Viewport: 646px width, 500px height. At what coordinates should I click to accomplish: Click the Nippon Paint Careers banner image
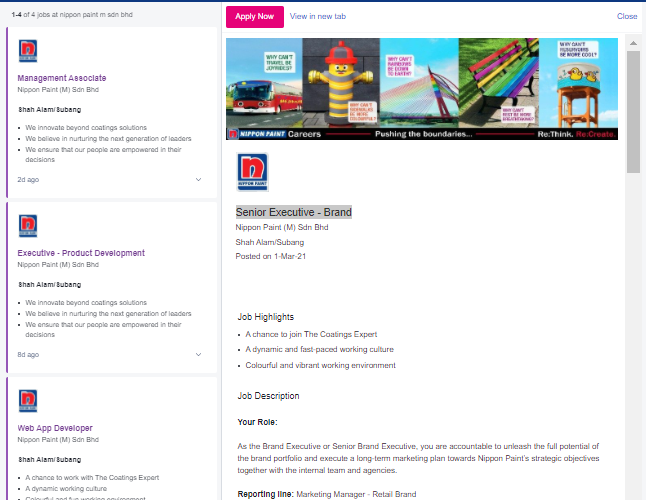(422, 89)
